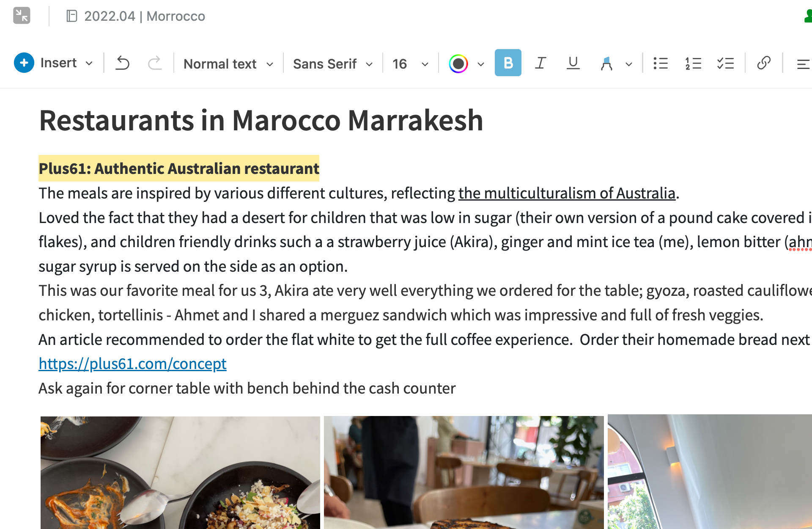Toggle bold formatting off
The height and width of the screenshot is (529, 812).
pyautogui.click(x=508, y=63)
